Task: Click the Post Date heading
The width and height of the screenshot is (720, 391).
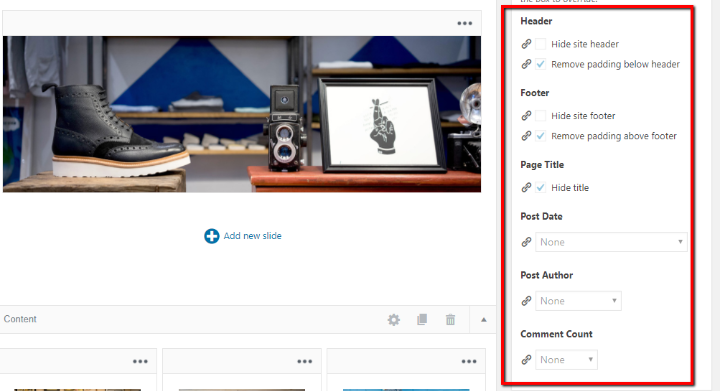Action: click(x=541, y=216)
